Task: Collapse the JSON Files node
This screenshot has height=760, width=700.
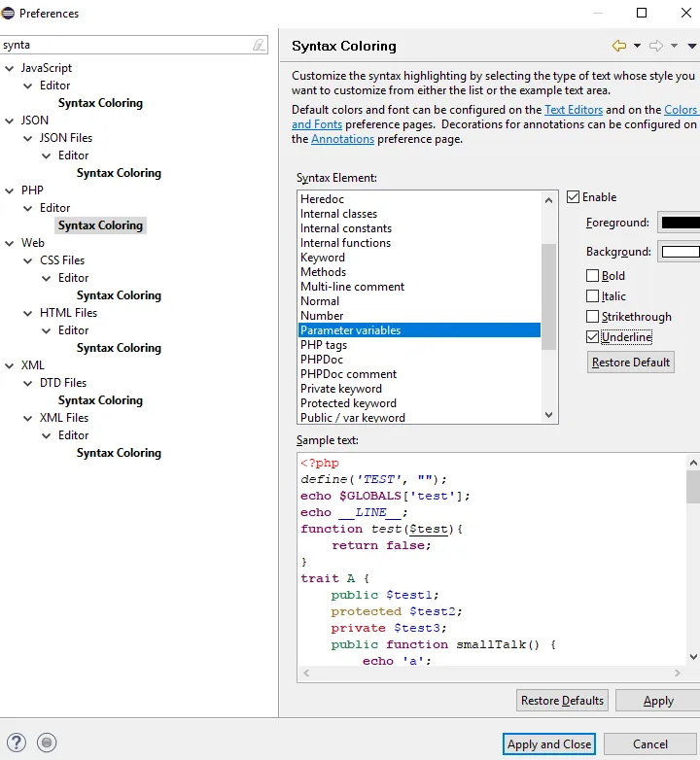Action: (x=27, y=138)
